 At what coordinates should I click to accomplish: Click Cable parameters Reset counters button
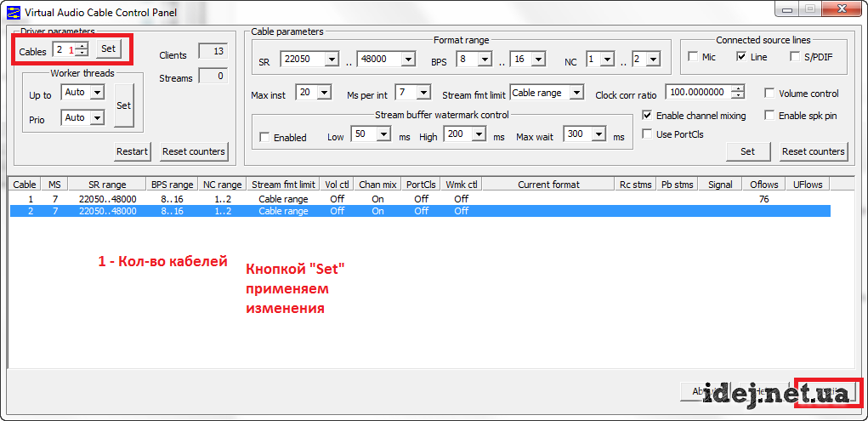(x=814, y=151)
